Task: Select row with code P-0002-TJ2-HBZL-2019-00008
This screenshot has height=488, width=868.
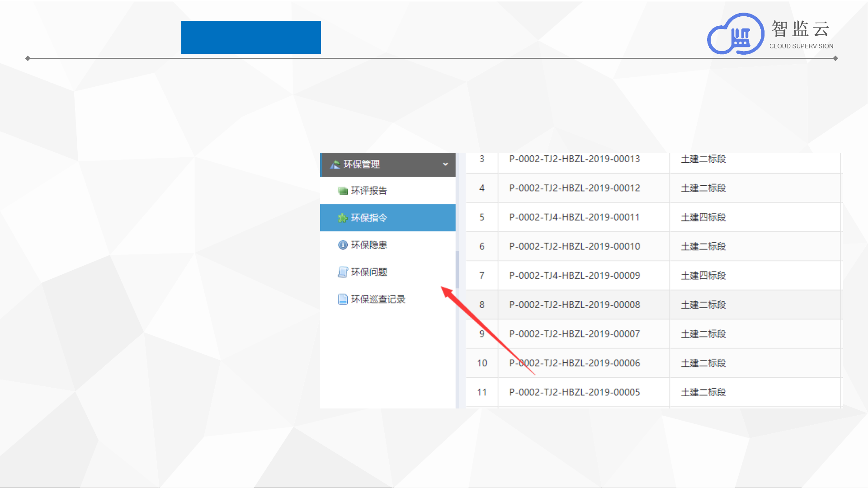Action: point(574,305)
